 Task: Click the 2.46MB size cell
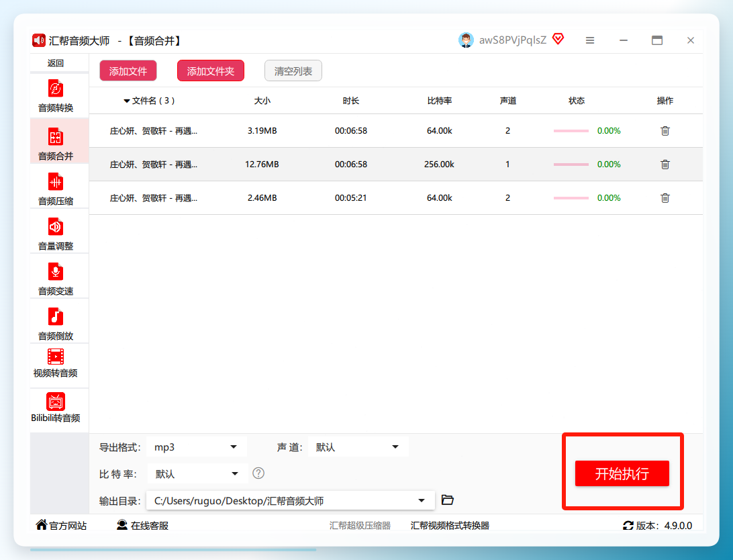pyautogui.click(x=262, y=198)
